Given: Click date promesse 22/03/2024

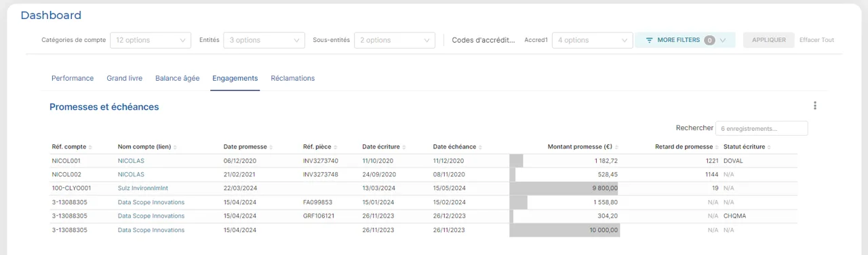Looking at the screenshot, I should tap(240, 188).
